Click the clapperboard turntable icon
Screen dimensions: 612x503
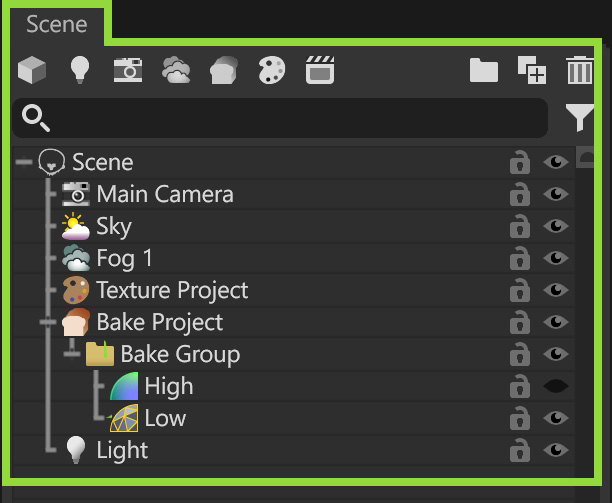coord(319,70)
